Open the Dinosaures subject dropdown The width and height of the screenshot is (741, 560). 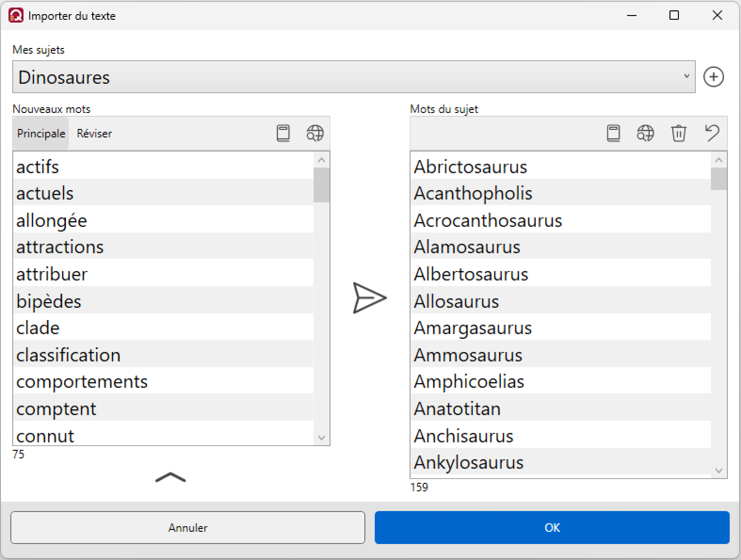(x=354, y=77)
